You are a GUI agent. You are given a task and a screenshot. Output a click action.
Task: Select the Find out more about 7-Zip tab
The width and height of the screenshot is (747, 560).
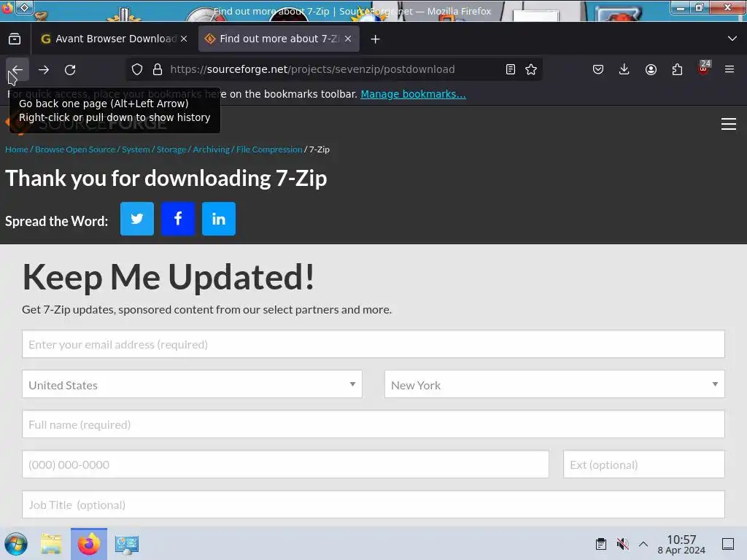(x=279, y=39)
